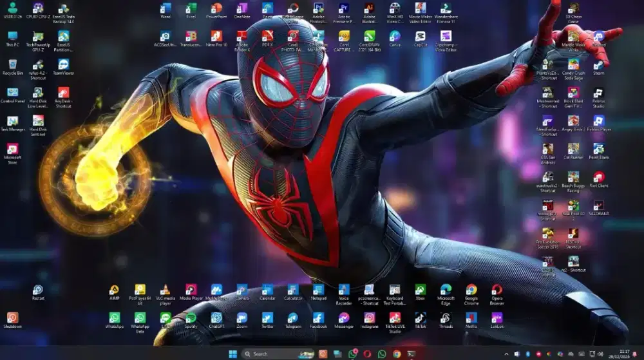Image resolution: width=644 pixels, height=360 pixels.
Task: Open the CPUID CPU-Z shortcut
Action: point(38,8)
